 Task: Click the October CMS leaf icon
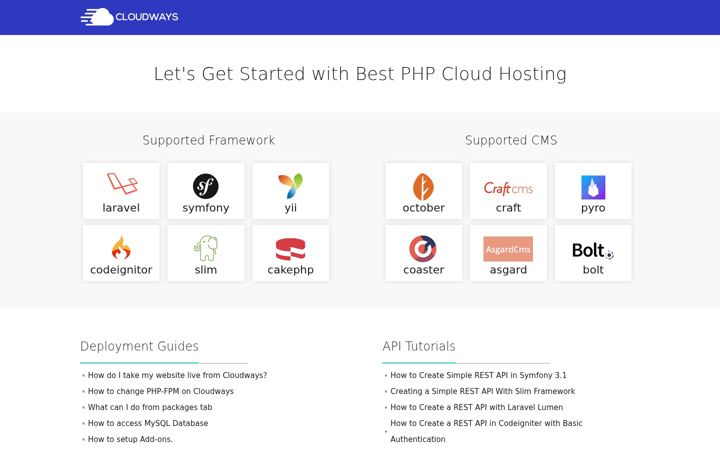tap(423, 187)
